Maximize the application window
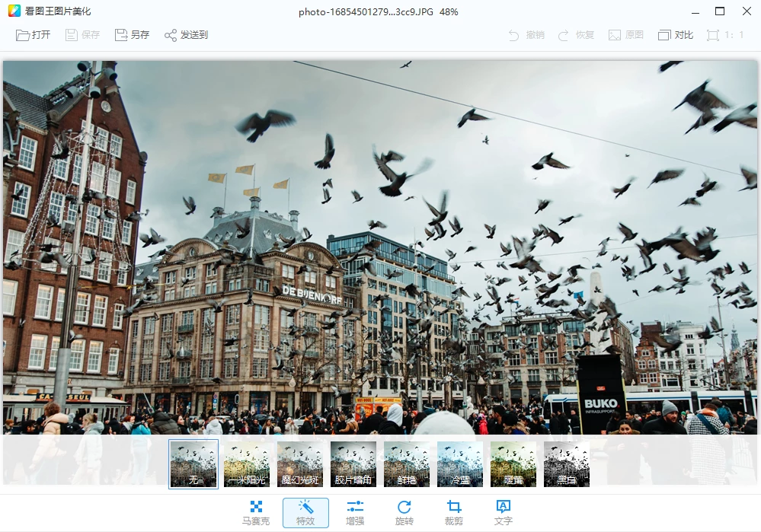The image size is (761, 532). click(x=720, y=11)
